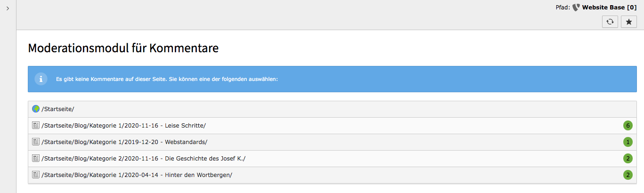Expand the collapsed page tree chevron

point(8,8)
